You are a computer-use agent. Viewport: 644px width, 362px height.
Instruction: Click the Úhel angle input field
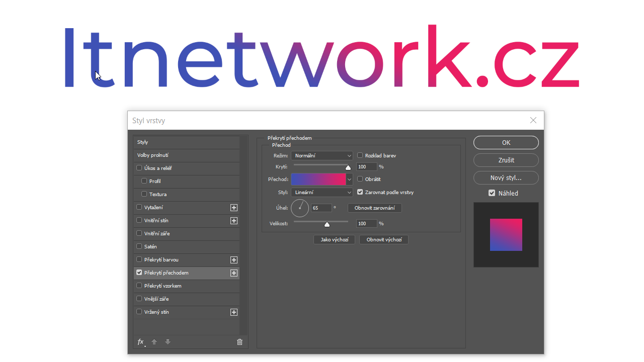(321, 208)
